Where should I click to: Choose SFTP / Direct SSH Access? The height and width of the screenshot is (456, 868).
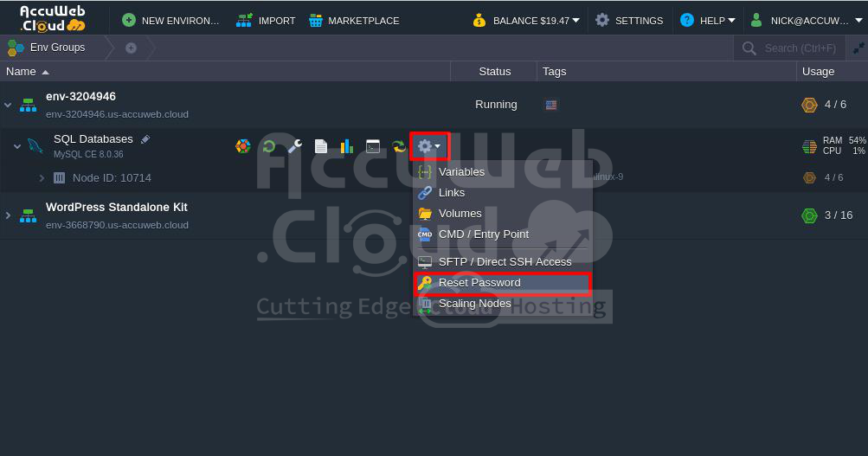(503, 262)
